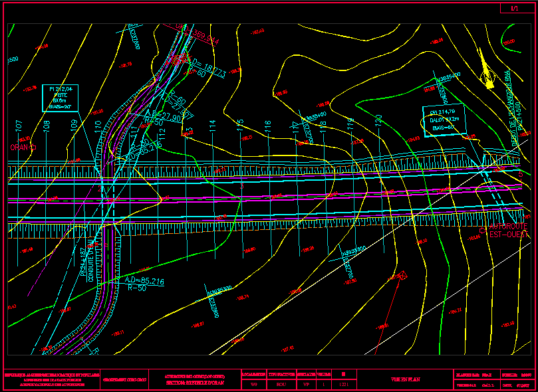
Task: Select the N3525400 coordinate cross label
Action: click(x=448, y=78)
